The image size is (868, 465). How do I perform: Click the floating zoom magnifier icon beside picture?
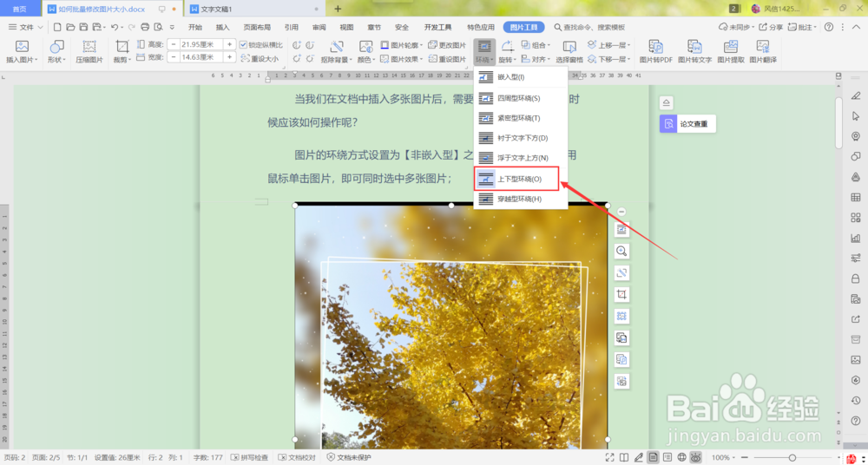(x=621, y=252)
